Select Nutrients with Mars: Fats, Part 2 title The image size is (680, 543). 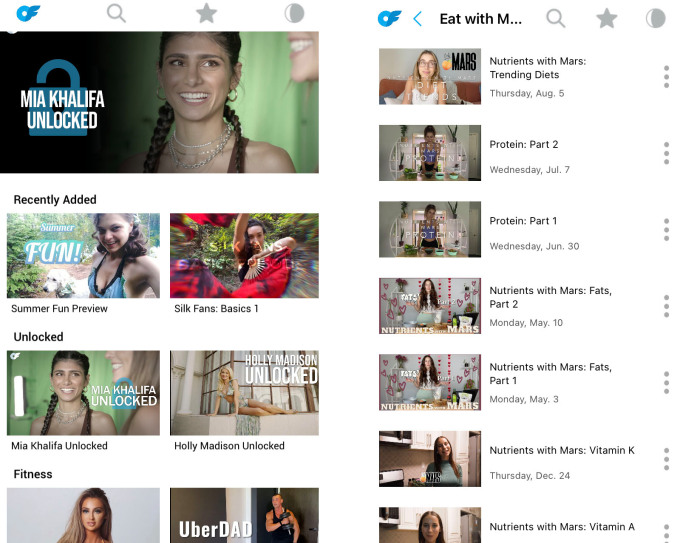pyautogui.click(x=550, y=297)
